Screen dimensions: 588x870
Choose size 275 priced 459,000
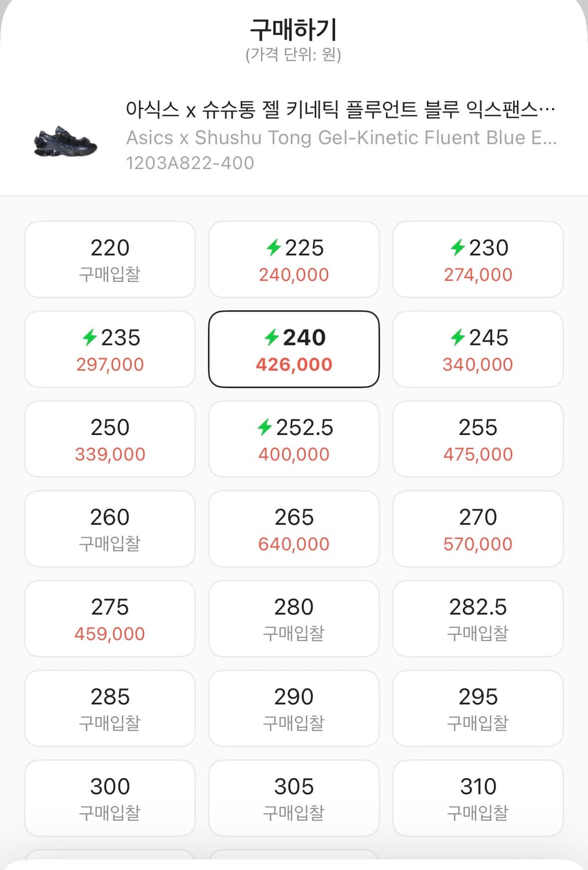click(110, 619)
